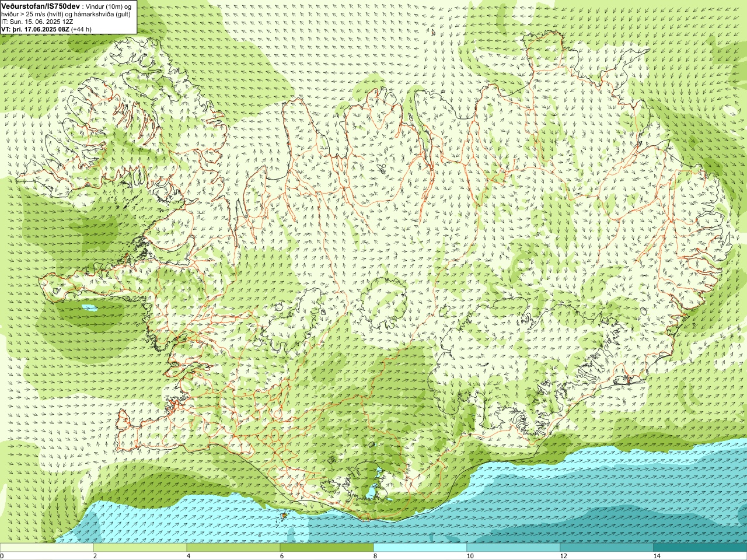Screen dimensions: 747x560
Task: Select the dark teal above-14 m/s scale swatch
Action: tap(700, 548)
